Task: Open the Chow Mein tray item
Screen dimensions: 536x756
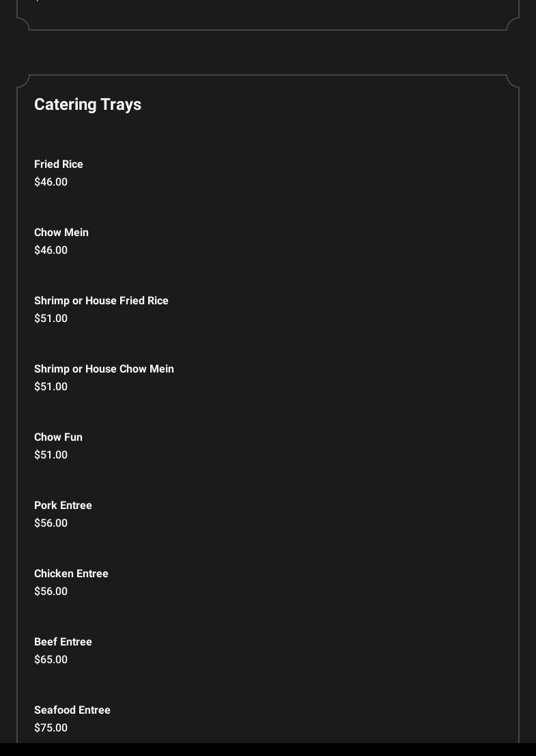Action: [61, 233]
